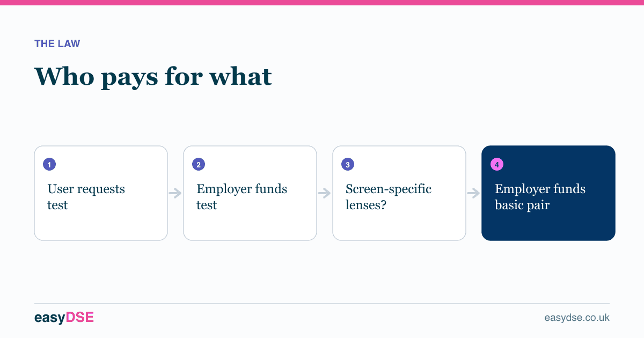This screenshot has width=644, height=338.
Task: Click the 'THE LAW' section label
Action: 57,44
